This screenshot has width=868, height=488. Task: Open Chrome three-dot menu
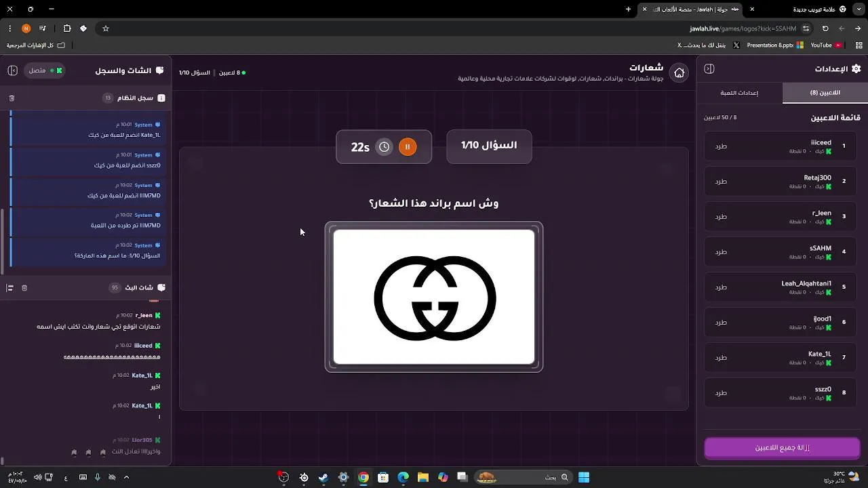tap(9, 28)
